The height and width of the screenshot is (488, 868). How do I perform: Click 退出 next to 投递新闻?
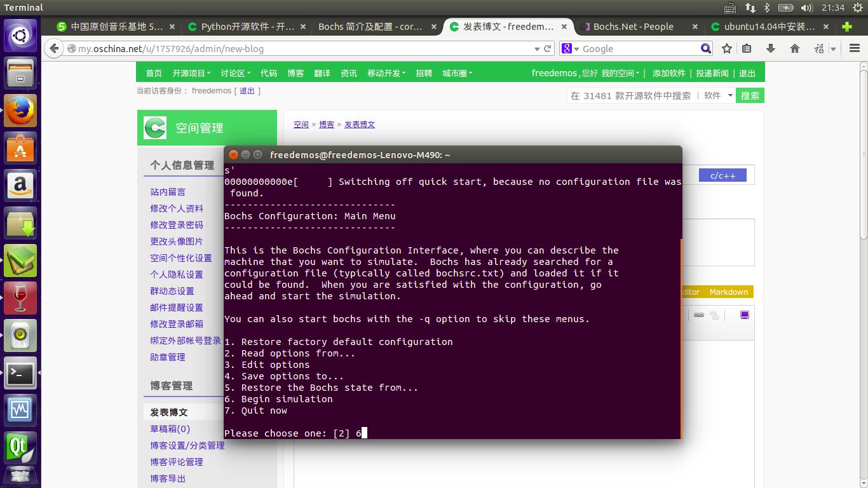click(x=747, y=73)
